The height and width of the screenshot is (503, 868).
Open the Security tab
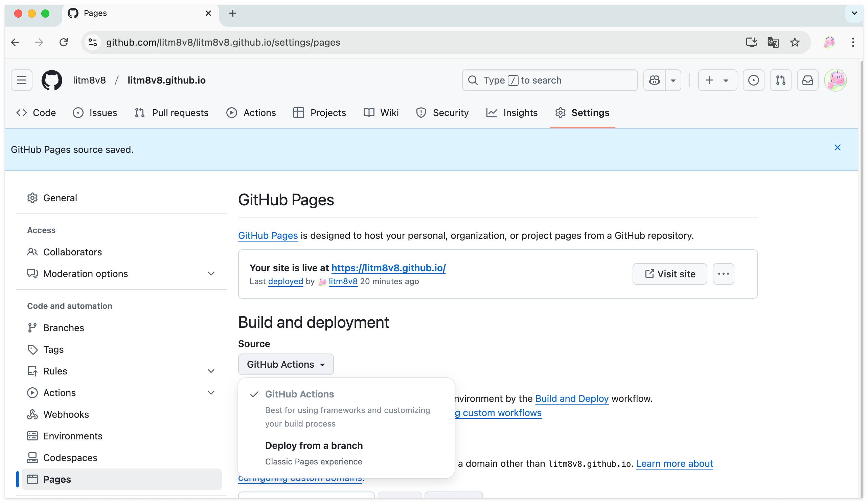click(442, 113)
